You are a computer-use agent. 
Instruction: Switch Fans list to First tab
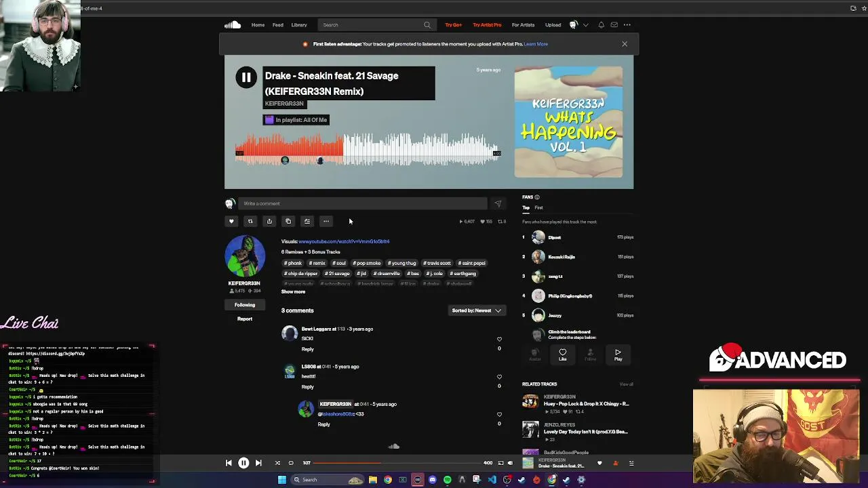tap(538, 207)
